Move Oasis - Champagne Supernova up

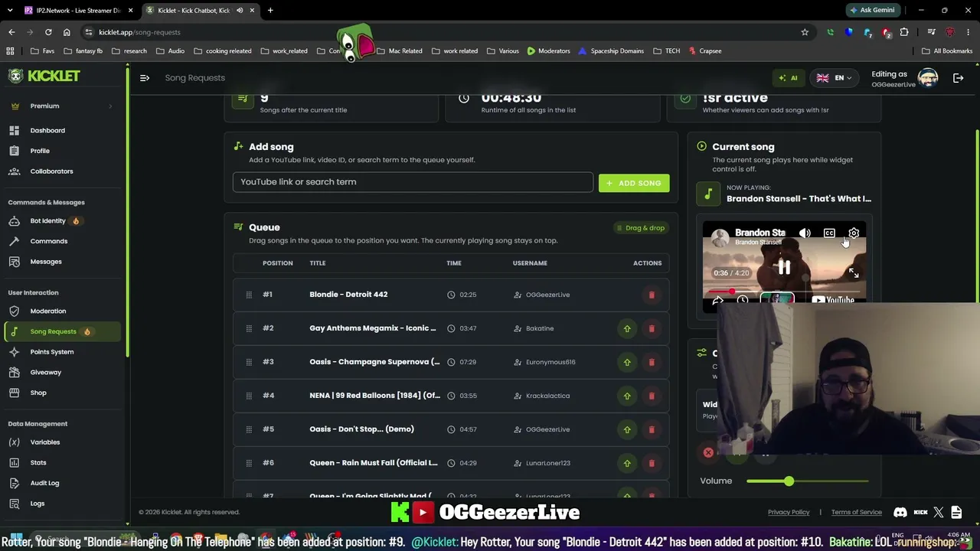click(x=627, y=362)
